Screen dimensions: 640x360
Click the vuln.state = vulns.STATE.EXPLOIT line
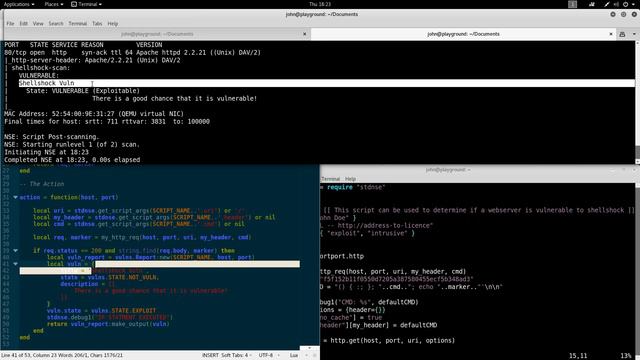[101, 311]
